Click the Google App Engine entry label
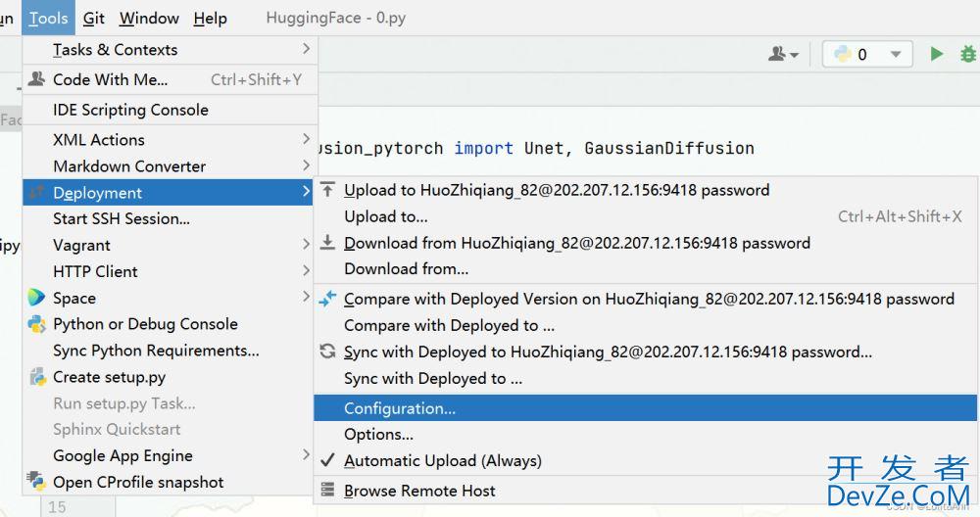980x517 pixels. pos(122,456)
